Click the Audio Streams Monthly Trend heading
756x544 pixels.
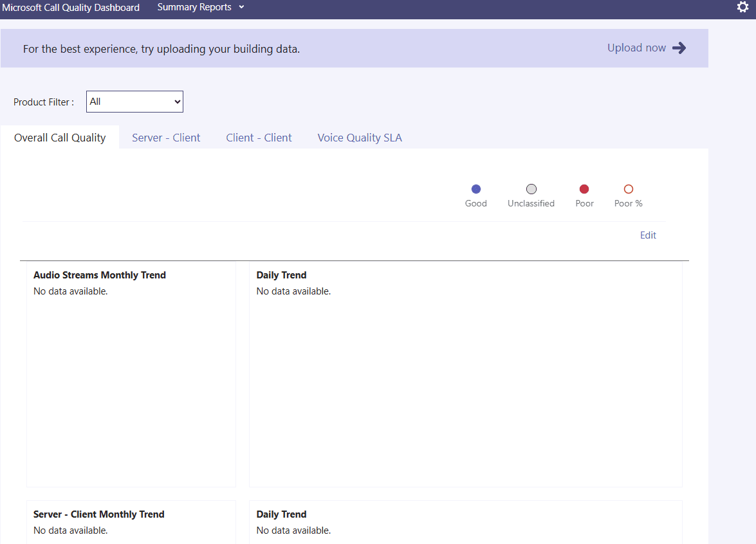tap(99, 275)
